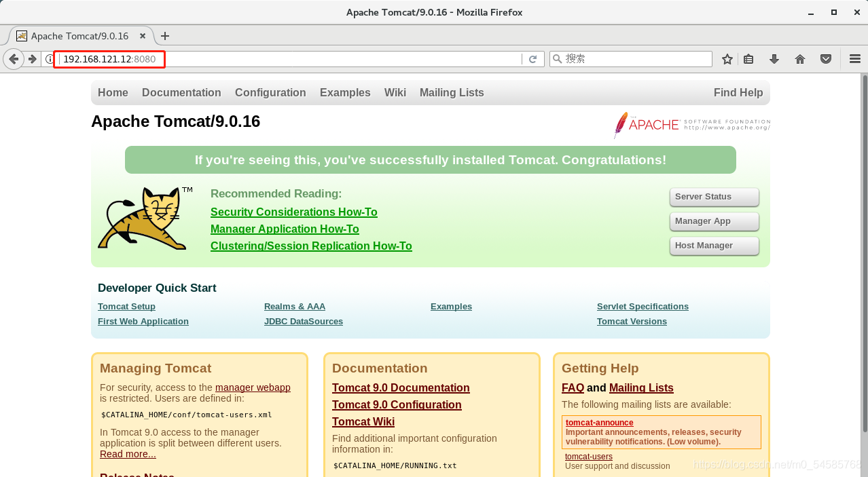This screenshot has width=868, height=477.
Task: Click the congratulations banner text
Action: (431, 160)
